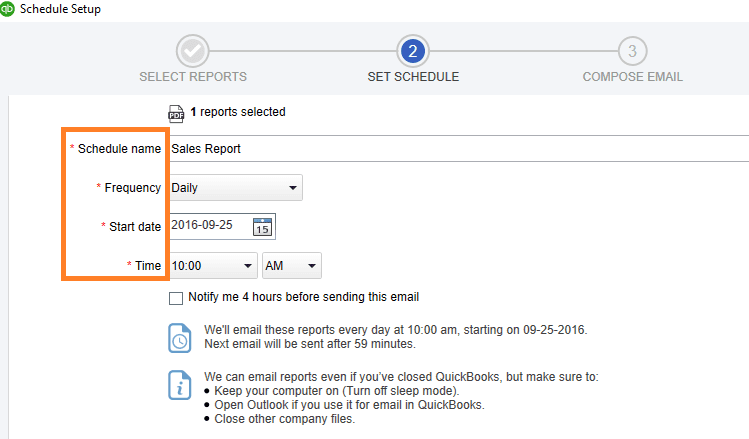The image size is (749, 439).
Task: Click 'Open Outlook if you use it' bullet
Action: pos(349,405)
